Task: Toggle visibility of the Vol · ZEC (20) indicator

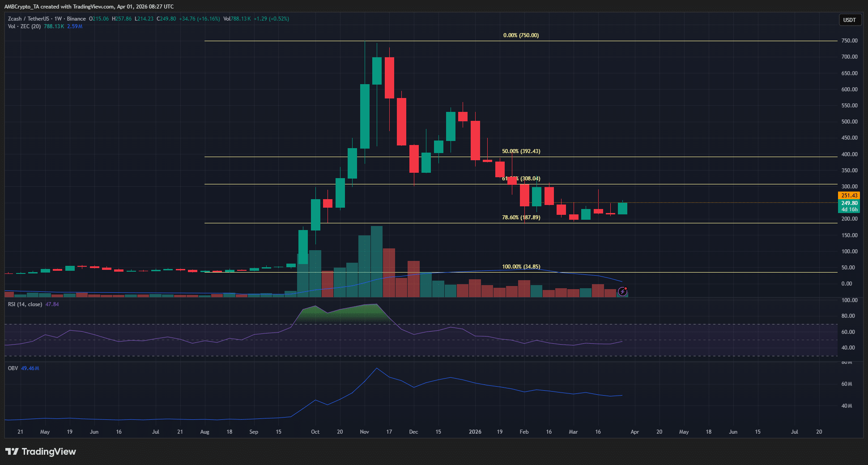Action: pos(24,26)
